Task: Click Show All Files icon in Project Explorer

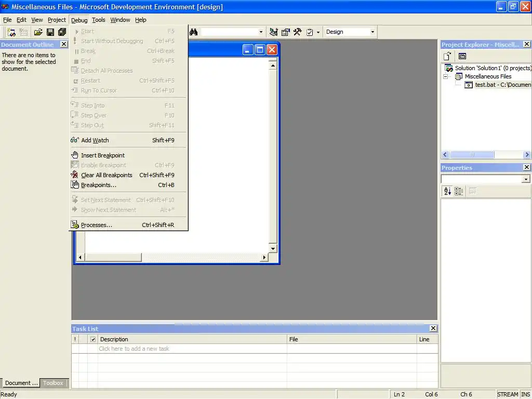Action: click(x=462, y=56)
